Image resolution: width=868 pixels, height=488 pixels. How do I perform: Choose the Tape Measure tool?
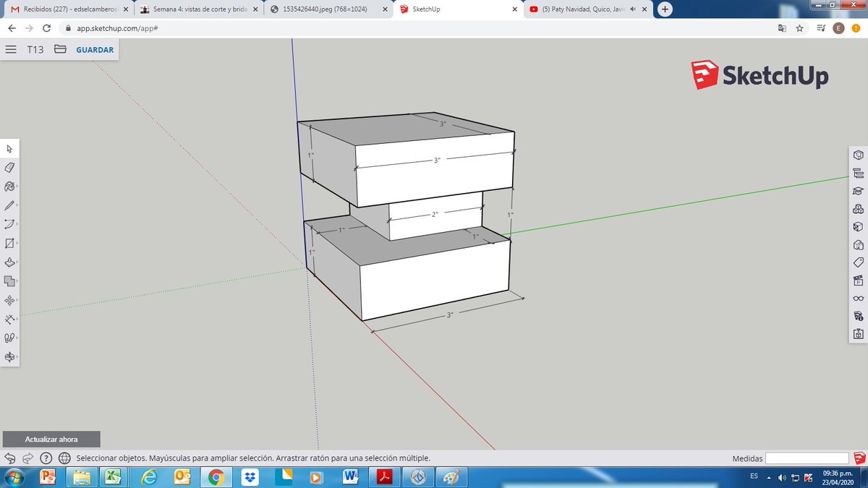pos(9,319)
